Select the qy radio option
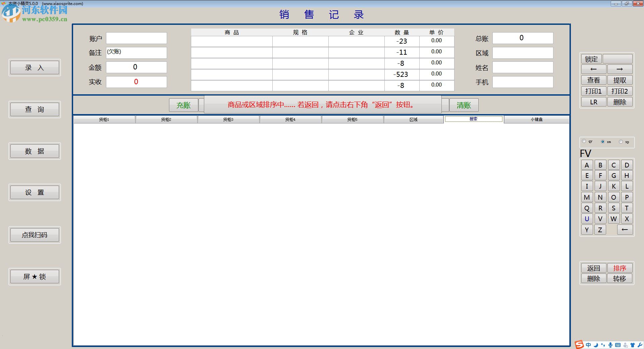Screen dimensions: 644x349 [x=584, y=141]
